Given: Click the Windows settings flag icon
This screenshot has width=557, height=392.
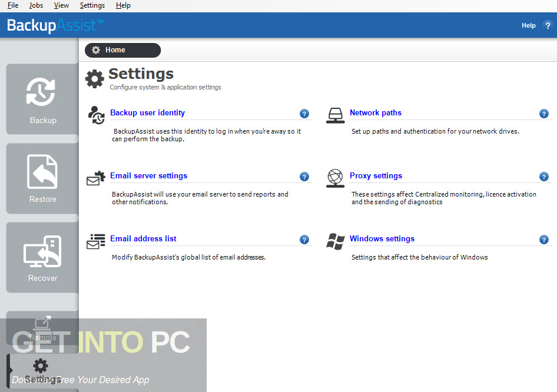Looking at the screenshot, I should pyautogui.click(x=336, y=241).
